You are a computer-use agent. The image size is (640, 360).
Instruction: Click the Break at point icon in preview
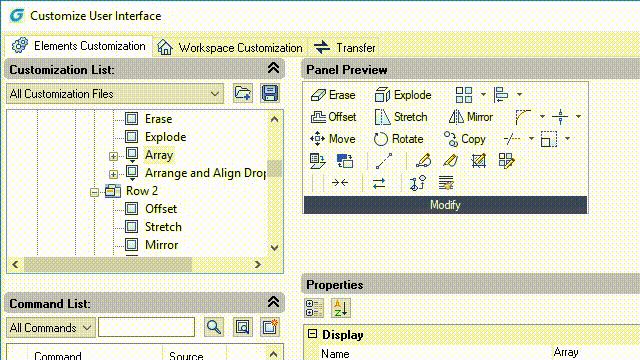tap(560, 117)
